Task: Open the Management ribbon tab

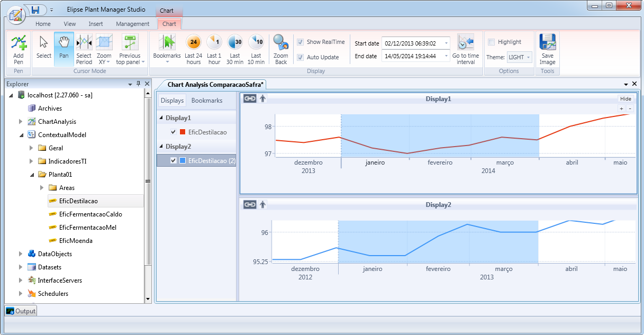Action: pyautogui.click(x=133, y=24)
